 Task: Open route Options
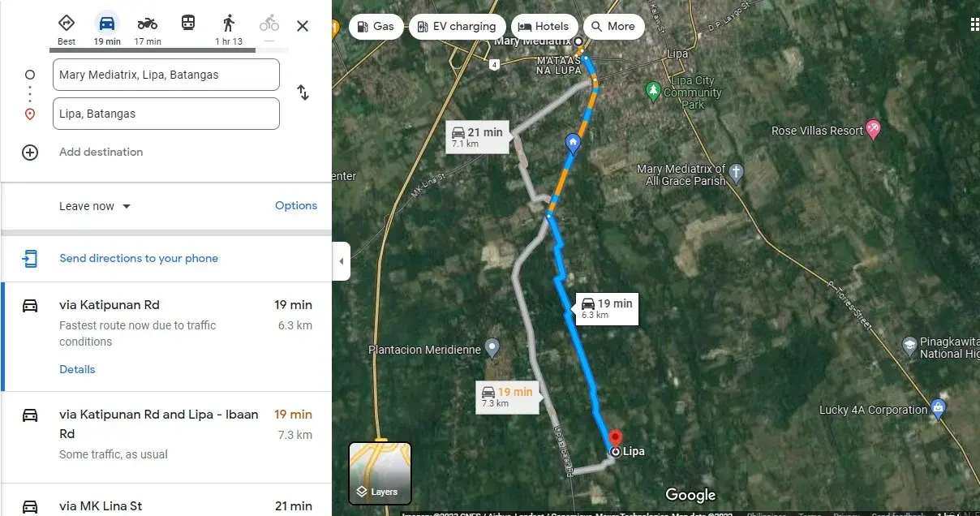coord(296,205)
